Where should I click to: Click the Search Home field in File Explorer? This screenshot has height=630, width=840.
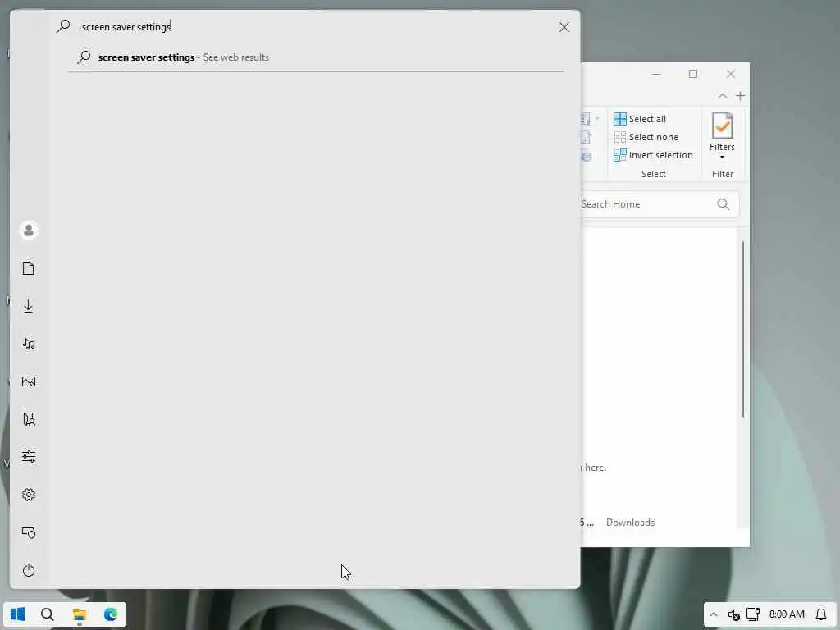point(659,204)
